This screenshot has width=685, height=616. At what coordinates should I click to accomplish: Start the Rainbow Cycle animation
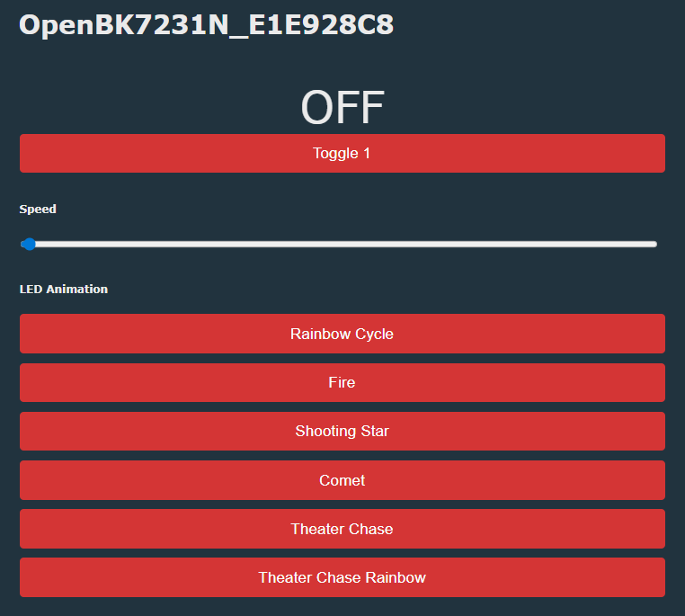[342, 334]
